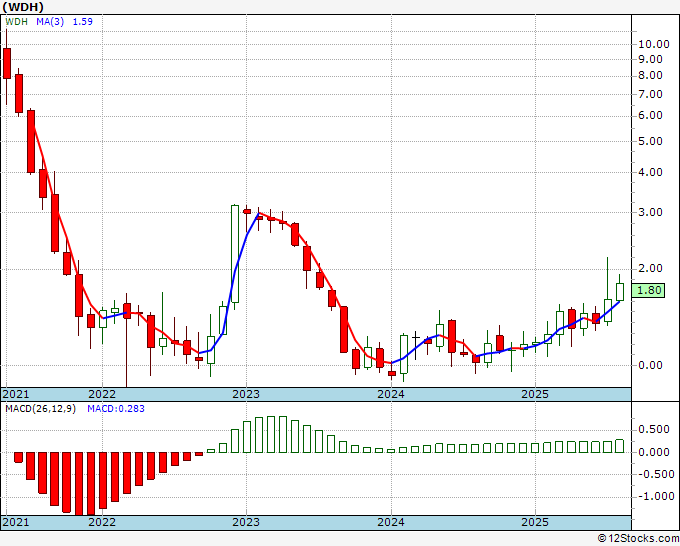Click the MA(3) indicator label
680x546 pixels.
(50, 21)
